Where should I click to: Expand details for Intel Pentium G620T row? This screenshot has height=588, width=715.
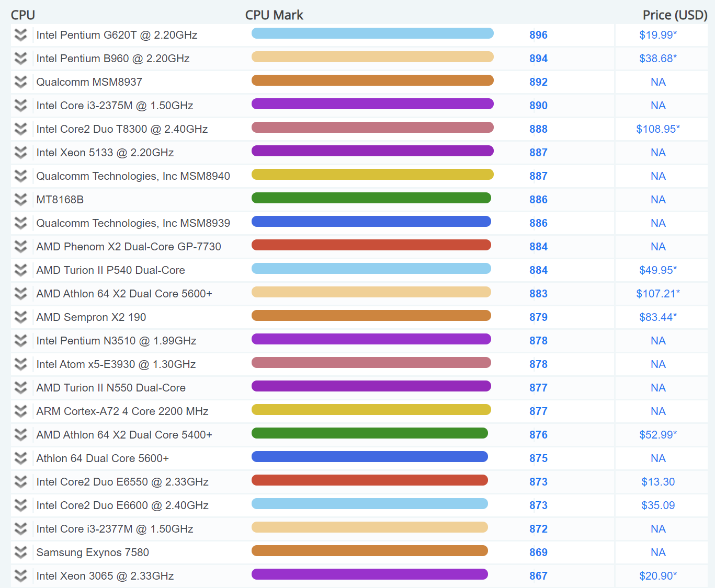(x=20, y=35)
